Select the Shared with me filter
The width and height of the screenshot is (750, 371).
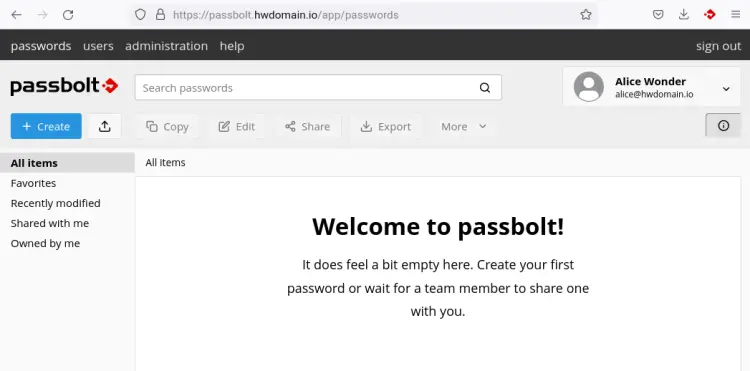(50, 223)
